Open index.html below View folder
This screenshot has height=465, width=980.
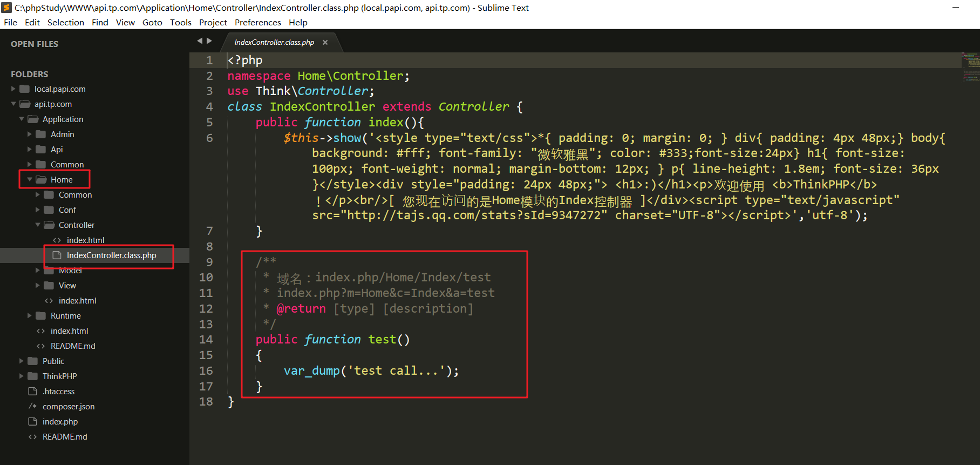[77, 301]
